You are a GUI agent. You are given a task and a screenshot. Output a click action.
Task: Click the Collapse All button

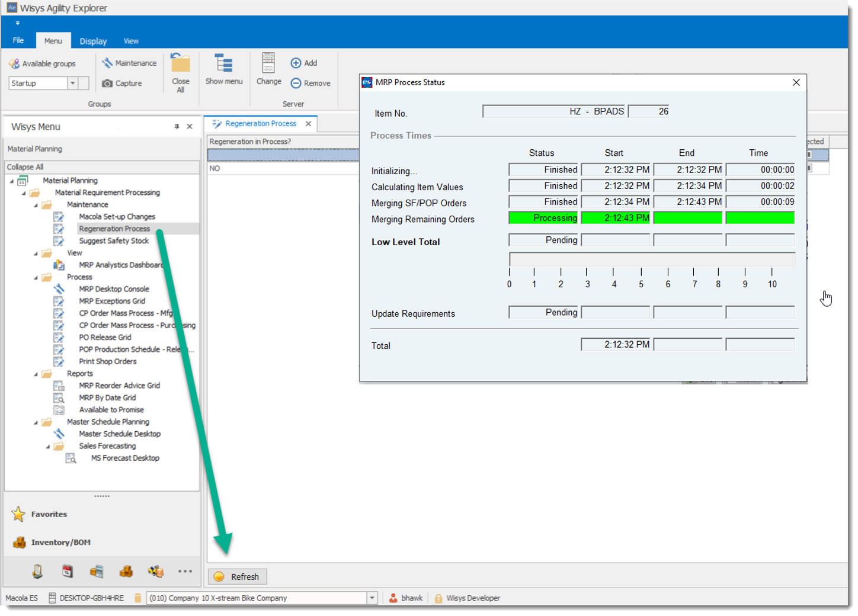pos(102,167)
